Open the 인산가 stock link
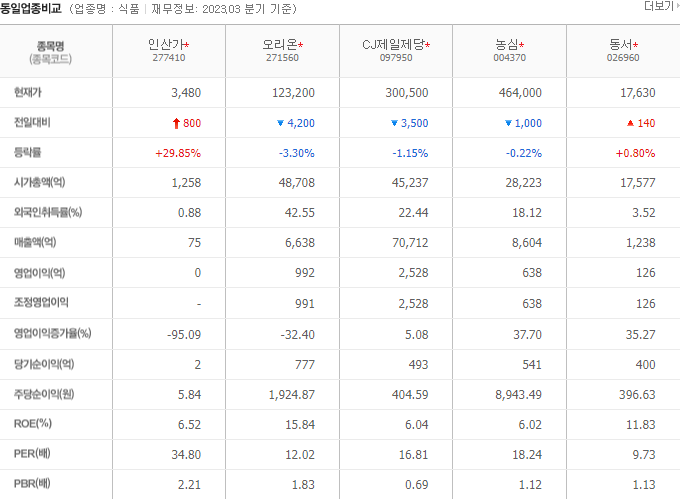Screen dimensions: 680x500 pyautogui.click(x=166, y=44)
